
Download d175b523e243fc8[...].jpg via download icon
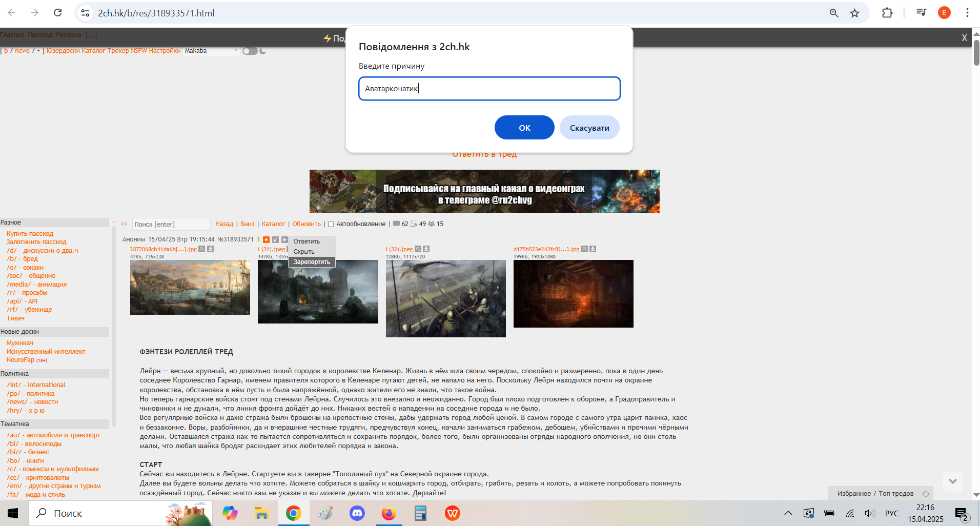[x=593, y=249]
